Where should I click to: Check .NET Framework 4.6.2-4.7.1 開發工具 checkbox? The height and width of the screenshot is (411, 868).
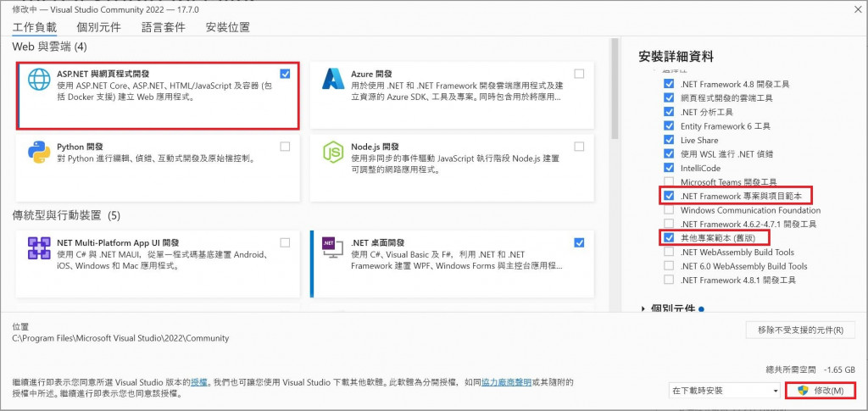pos(669,224)
